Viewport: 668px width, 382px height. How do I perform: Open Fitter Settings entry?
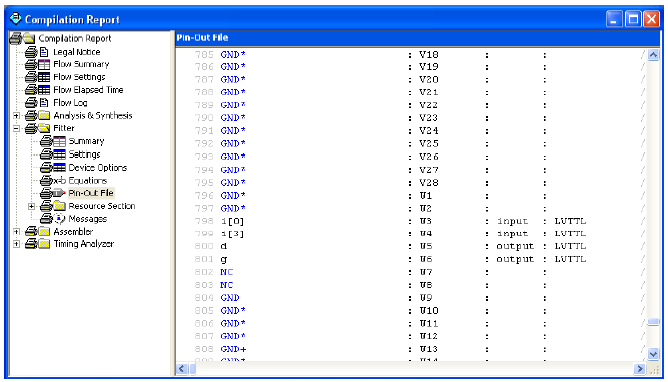84,154
